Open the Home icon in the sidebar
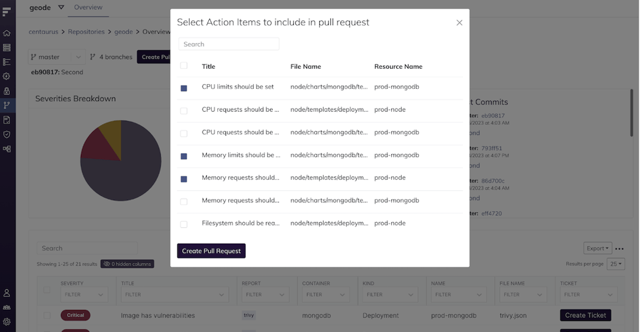 coord(7,33)
